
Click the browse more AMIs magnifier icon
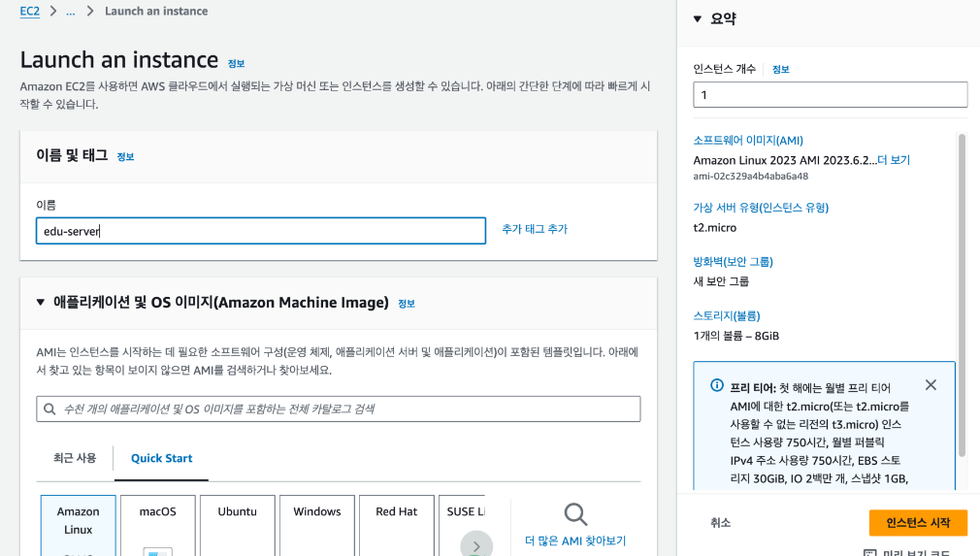575,515
